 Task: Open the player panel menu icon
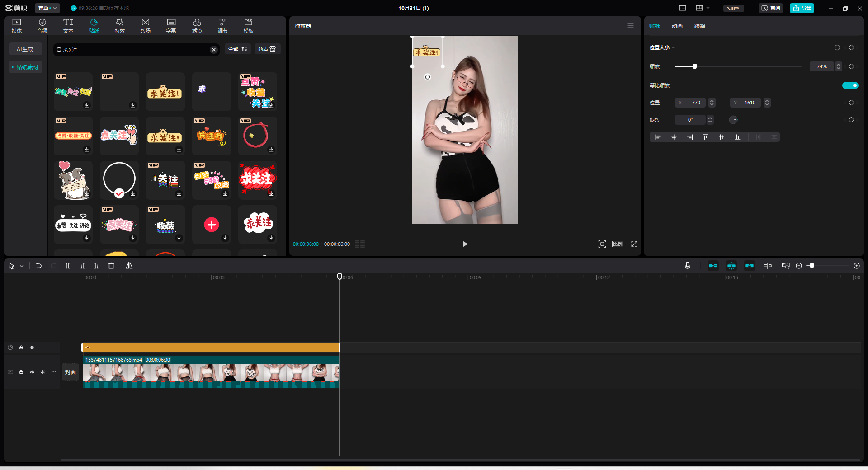pos(631,26)
